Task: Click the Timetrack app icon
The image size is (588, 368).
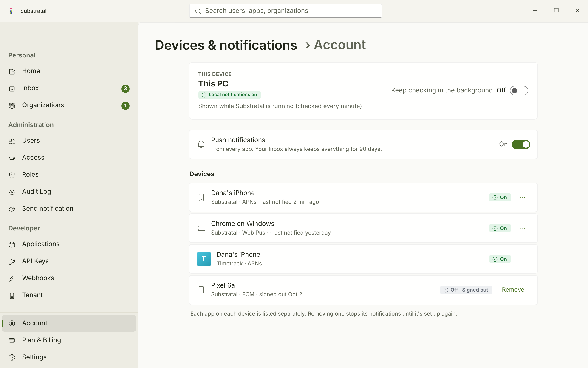Action: click(x=204, y=259)
